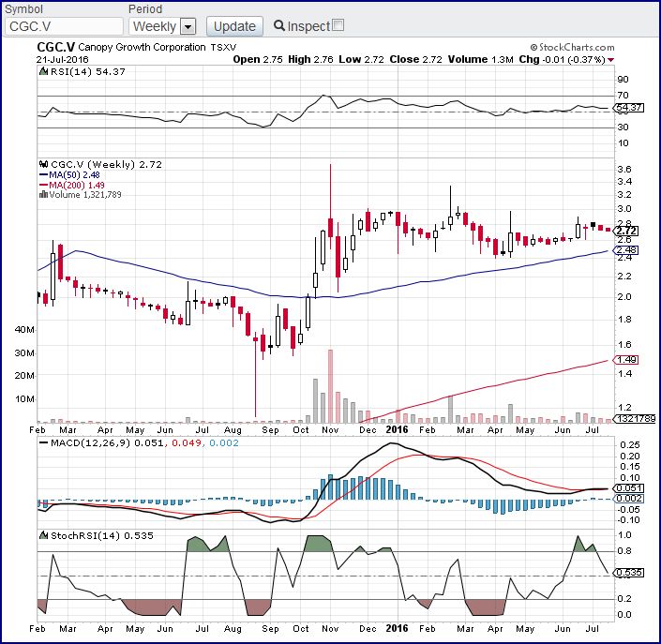The width and height of the screenshot is (661, 644).
Task: Click the volume bars icon in legend
Action: (x=43, y=194)
